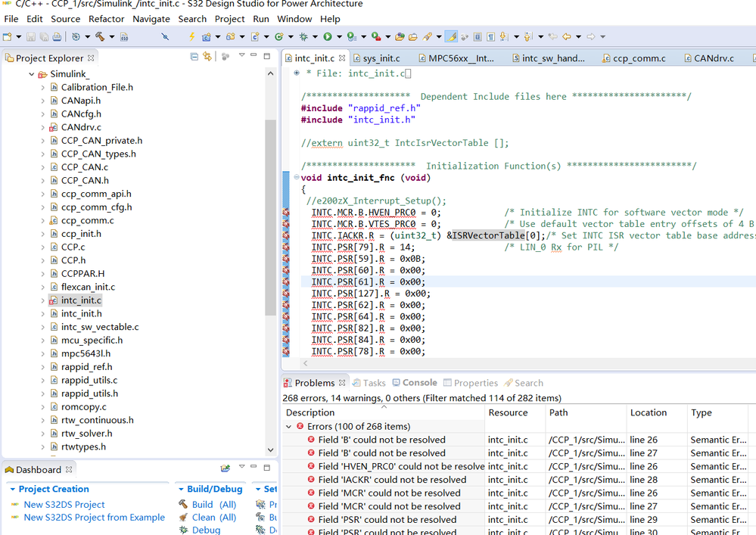Image resolution: width=756 pixels, height=535 pixels.
Task: Open the Refactor menu
Action: tap(106, 19)
